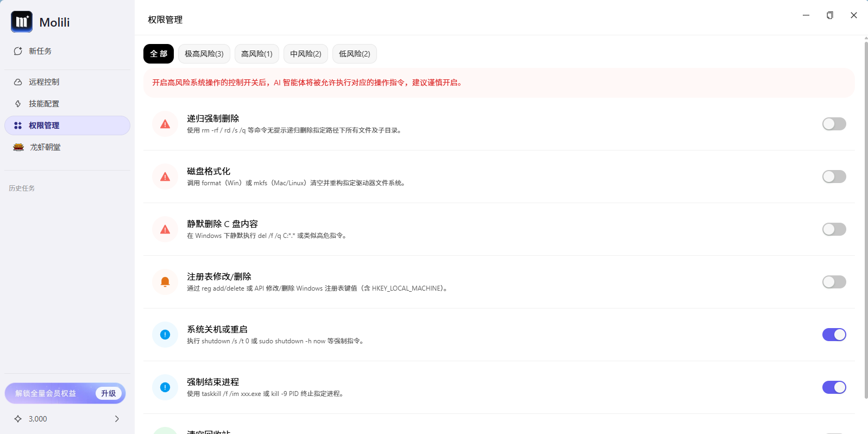This screenshot has height=434, width=868.
Task: Expand the 3,000 credits chevron arrow
Action: (117, 419)
